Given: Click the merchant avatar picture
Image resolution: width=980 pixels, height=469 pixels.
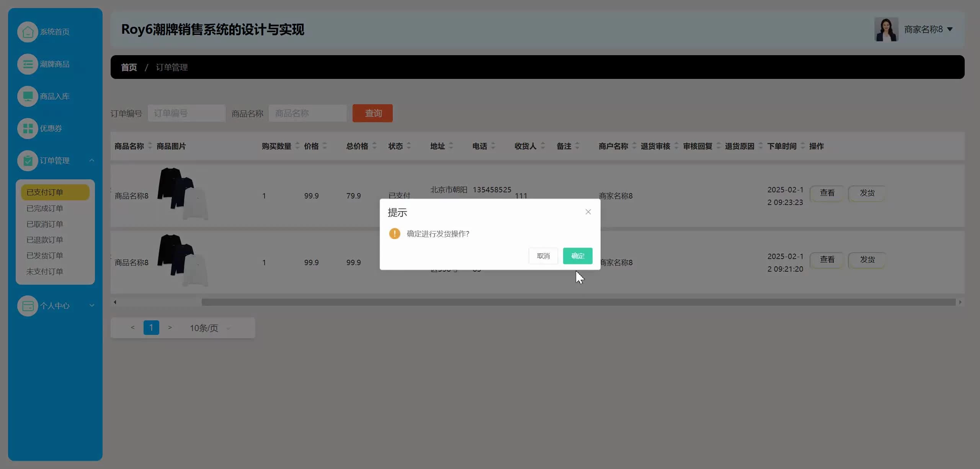Looking at the screenshot, I should coord(886,30).
